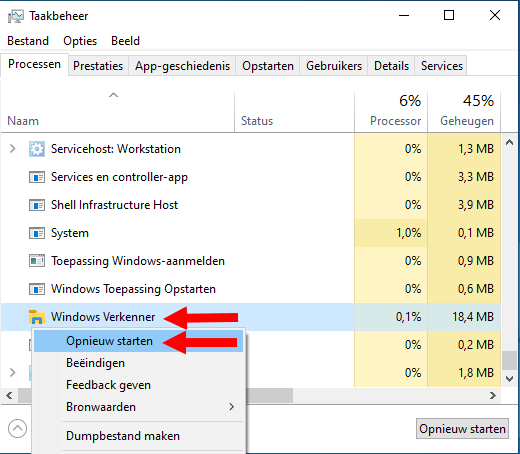Click the 0,9 MB memory value
Image resolution: width=520 pixels, height=454 pixels.
point(476,261)
